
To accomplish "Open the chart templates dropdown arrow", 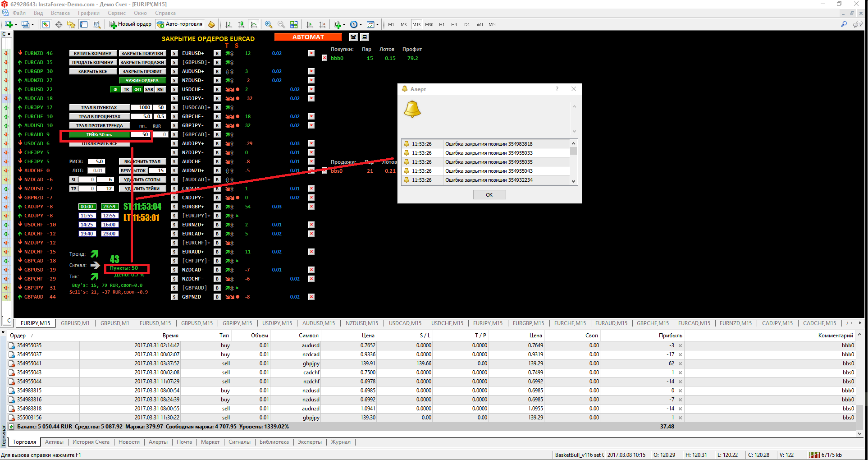I will tap(378, 24).
